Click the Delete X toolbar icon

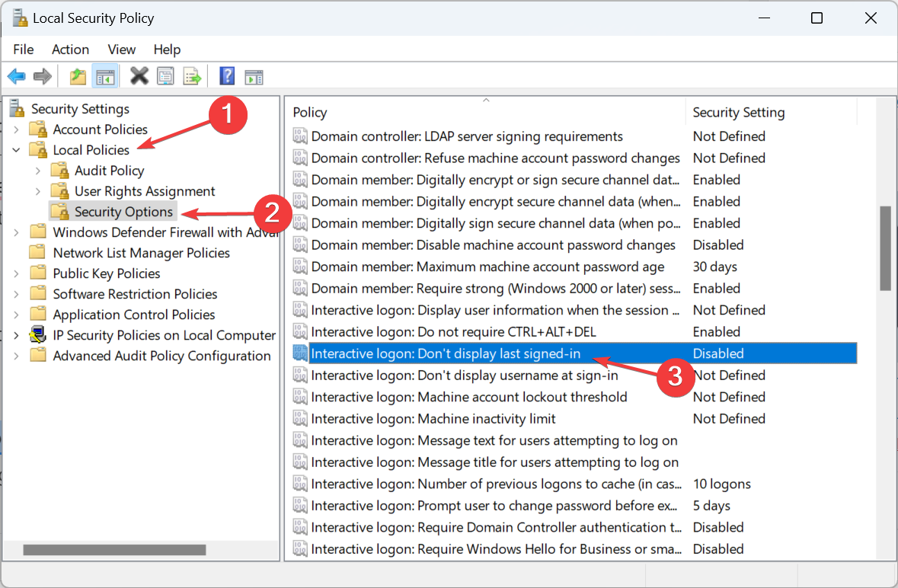[x=139, y=75]
